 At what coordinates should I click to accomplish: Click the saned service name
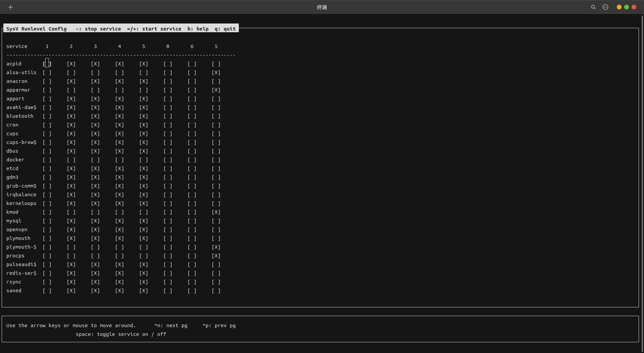(x=14, y=291)
